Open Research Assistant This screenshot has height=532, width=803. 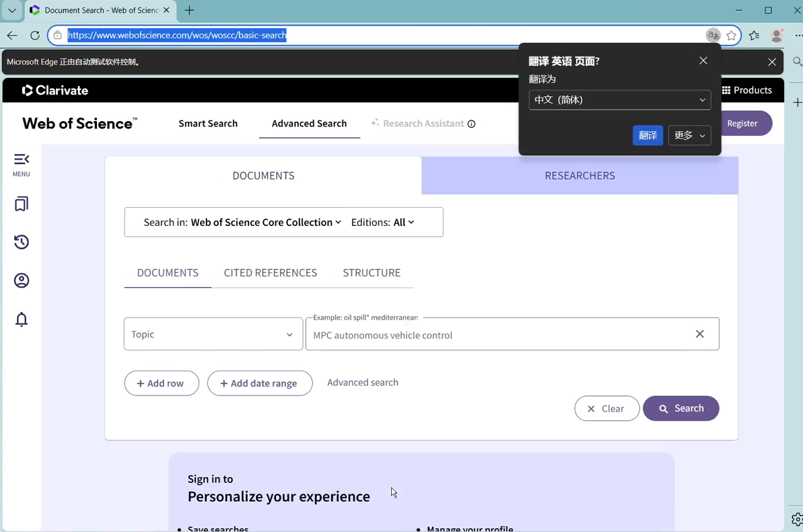[423, 124]
